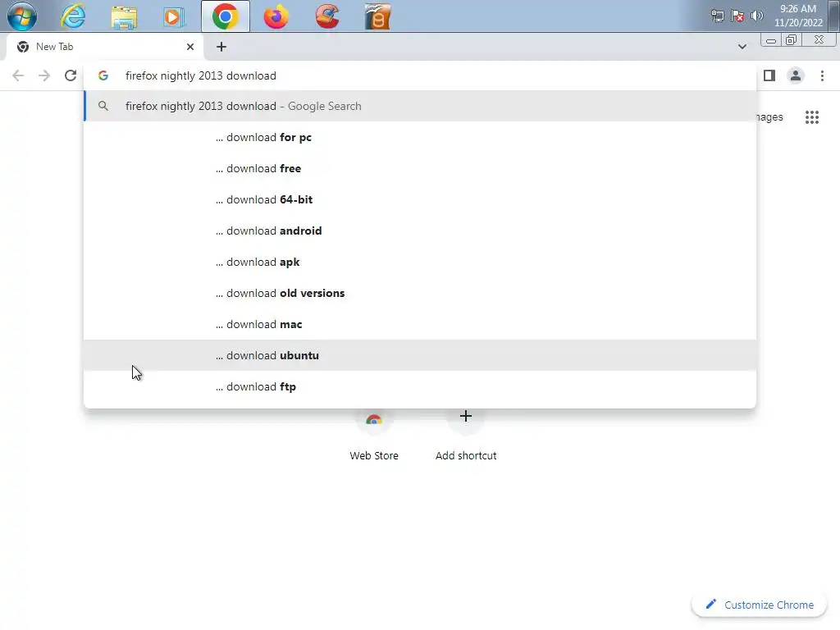The image size is (840, 630).
Task: Choose suggestion 'download apk'
Action: pyautogui.click(x=420, y=262)
